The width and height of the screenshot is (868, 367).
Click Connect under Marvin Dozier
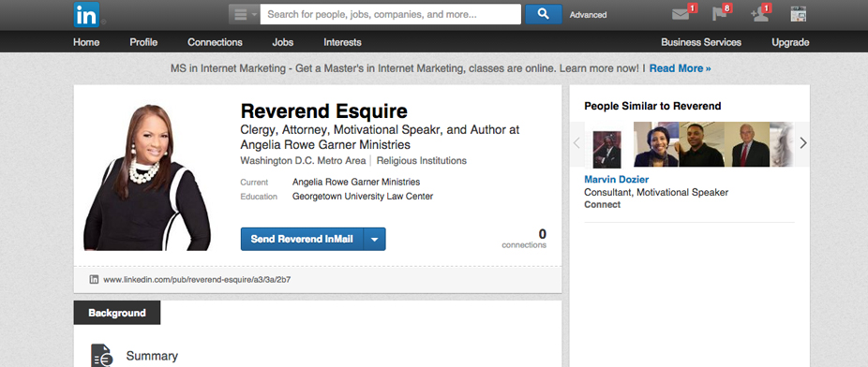[603, 204]
